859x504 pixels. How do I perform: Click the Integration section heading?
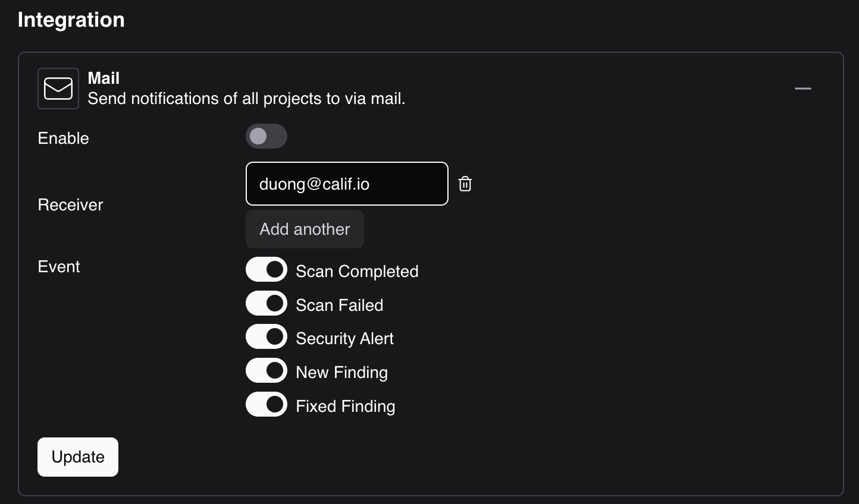coord(71,20)
